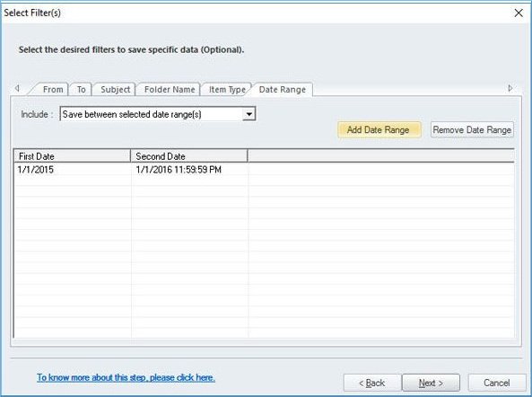Close the Select Filter(s) window
532x397 pixels.
point(519,13)
